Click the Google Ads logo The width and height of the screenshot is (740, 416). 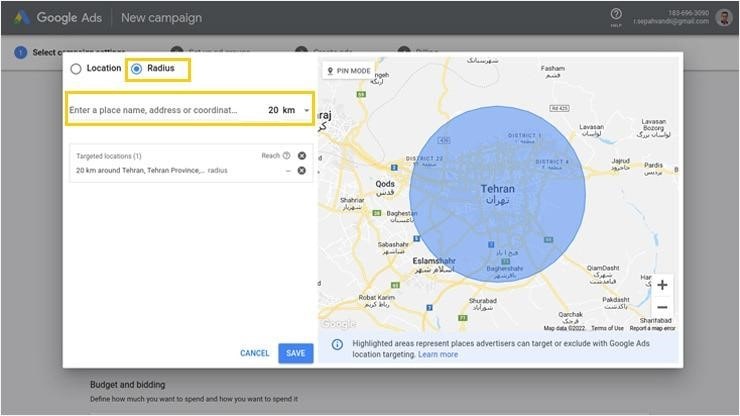58,18
